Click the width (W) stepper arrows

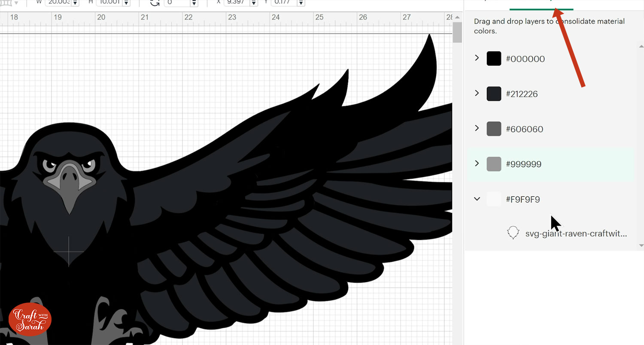(75, 3)
